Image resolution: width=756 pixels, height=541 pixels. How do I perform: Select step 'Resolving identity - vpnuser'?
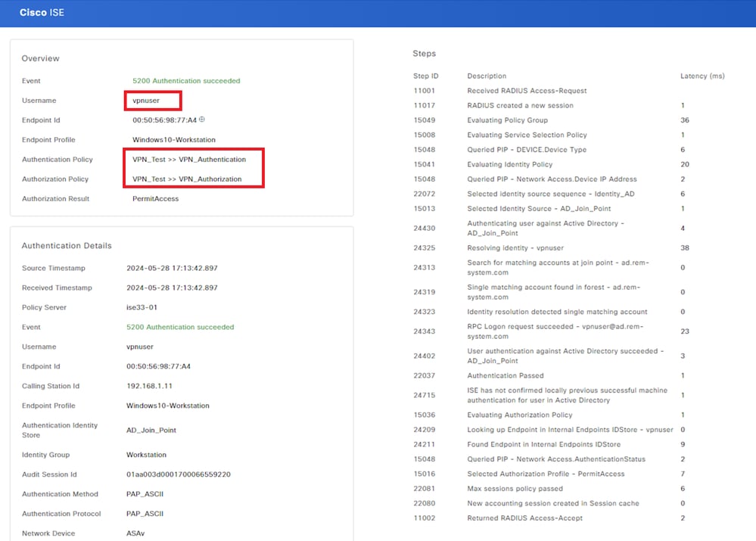(515, 248)
